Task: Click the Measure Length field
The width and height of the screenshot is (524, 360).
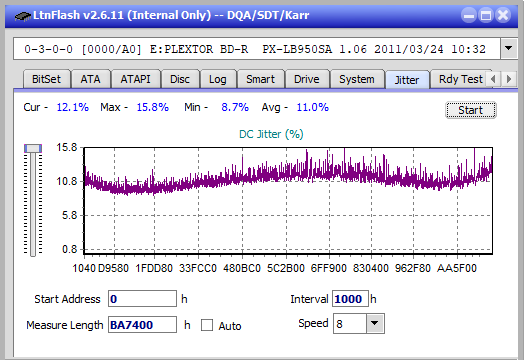Action: point(142,325)
